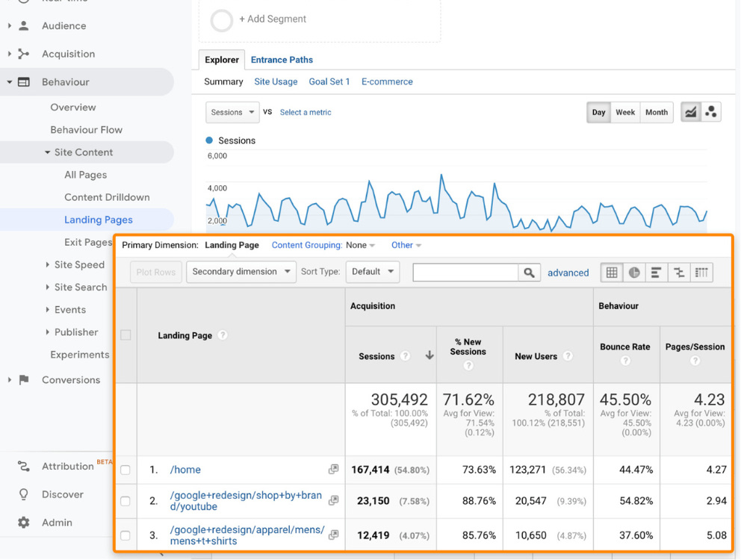Click the Sessions sort descending arrow
Image resolution: width=747 pixels, height=560 pixels.
point(430,355)
